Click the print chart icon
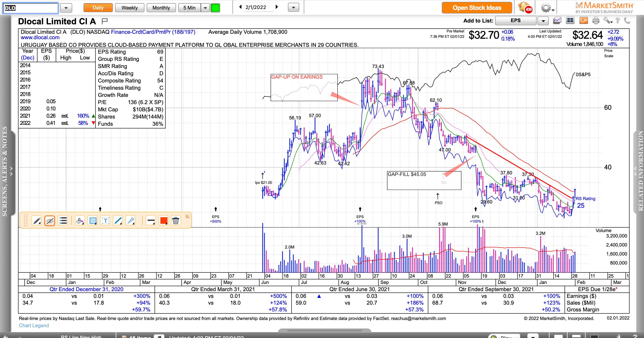 tap(596, 21)
